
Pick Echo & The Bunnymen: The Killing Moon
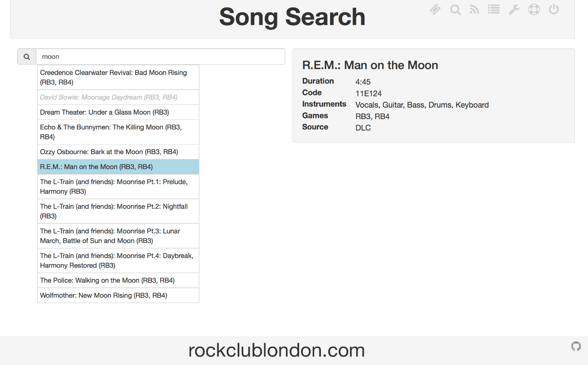pyautogui.click(x=118, y=132)
